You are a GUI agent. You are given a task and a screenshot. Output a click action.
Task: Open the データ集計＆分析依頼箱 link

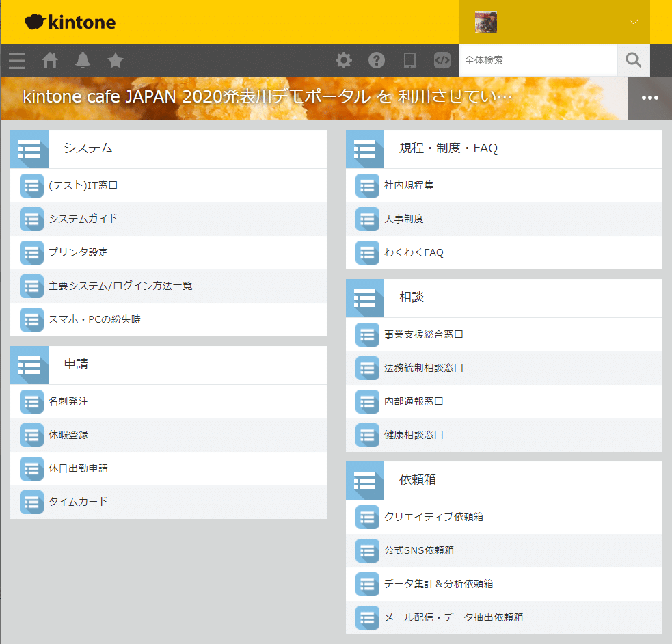click(x=438, y=584)
